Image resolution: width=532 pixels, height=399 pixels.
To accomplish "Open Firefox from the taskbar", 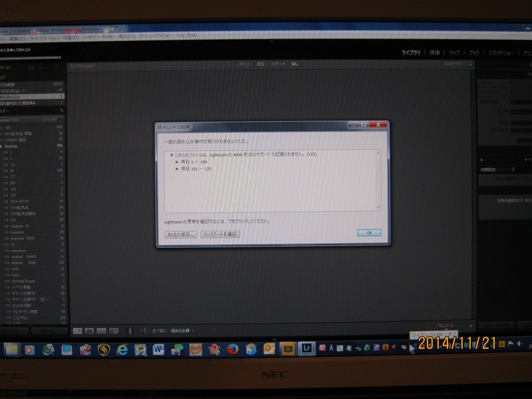I will 232,349.
